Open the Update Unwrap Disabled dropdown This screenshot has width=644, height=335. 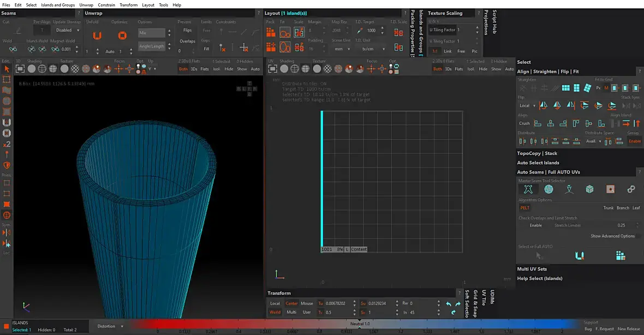pos(67,31)
